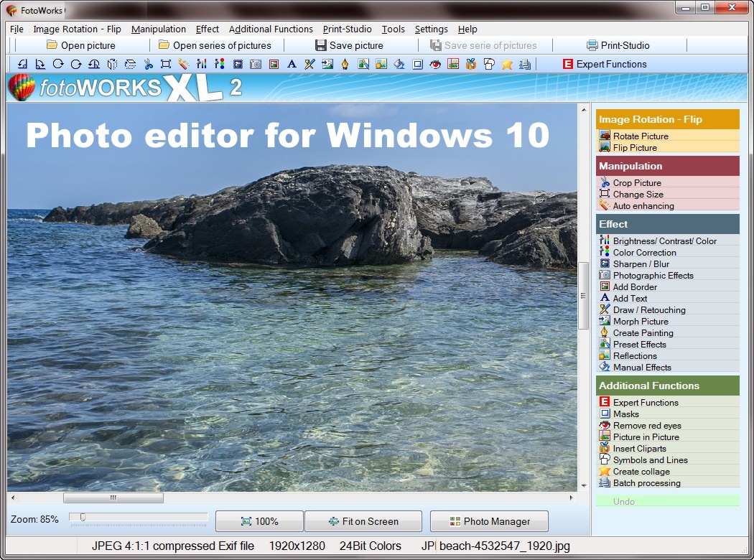The width and height of the screenshot is (754, 560).
Task: Choose Rotate Picture in the side panel
Action: pyautogui.click(x=640, y=136)
